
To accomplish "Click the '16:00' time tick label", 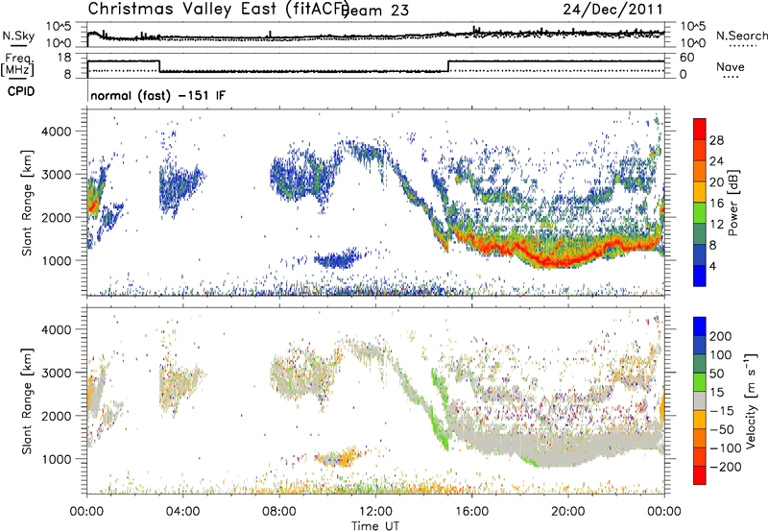I will coord(471,512).
